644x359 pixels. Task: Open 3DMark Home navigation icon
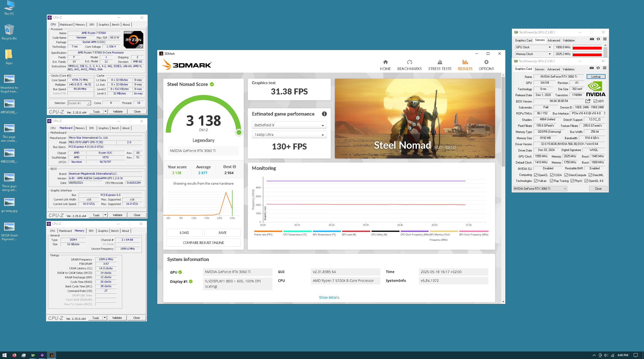(385, 62)
